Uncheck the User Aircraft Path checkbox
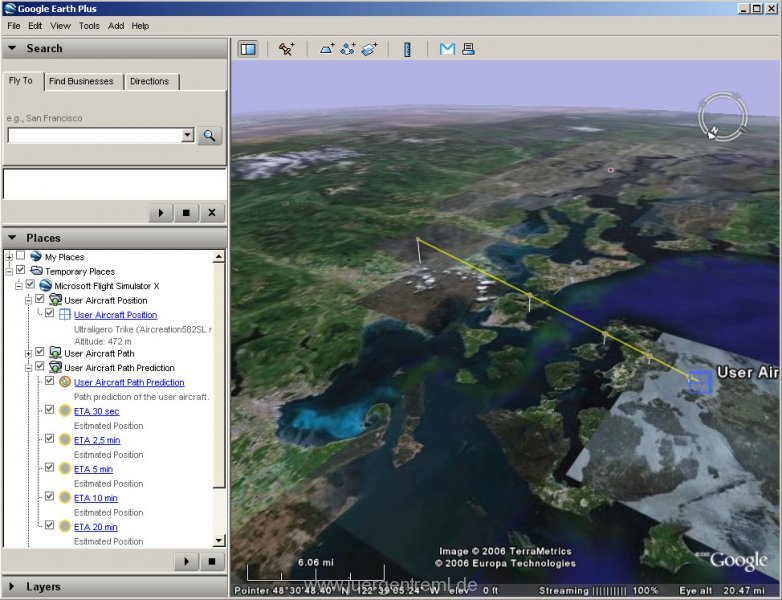Screen dimensions: 782x600 pos(40,352)
